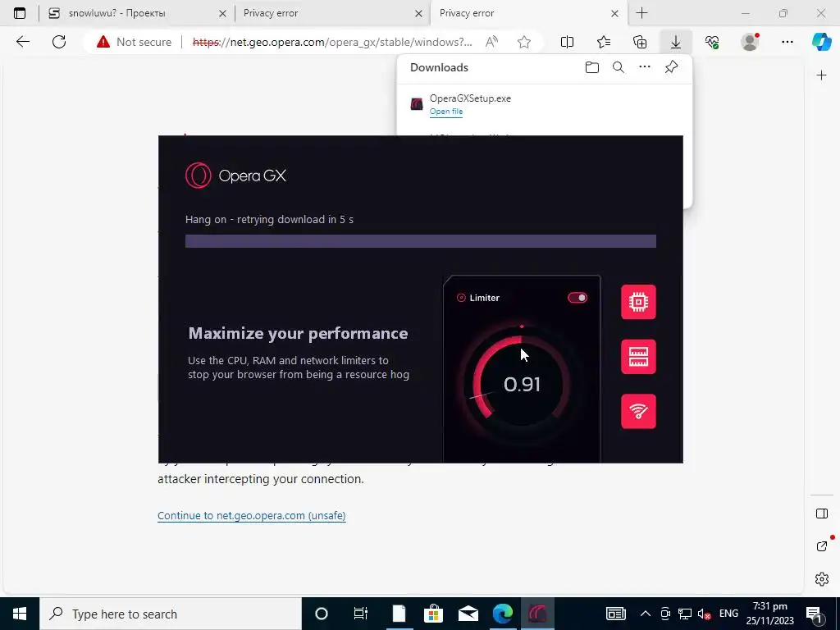Show hidden tray icons chevron
840x630 pixels.
tap(645, 614)
